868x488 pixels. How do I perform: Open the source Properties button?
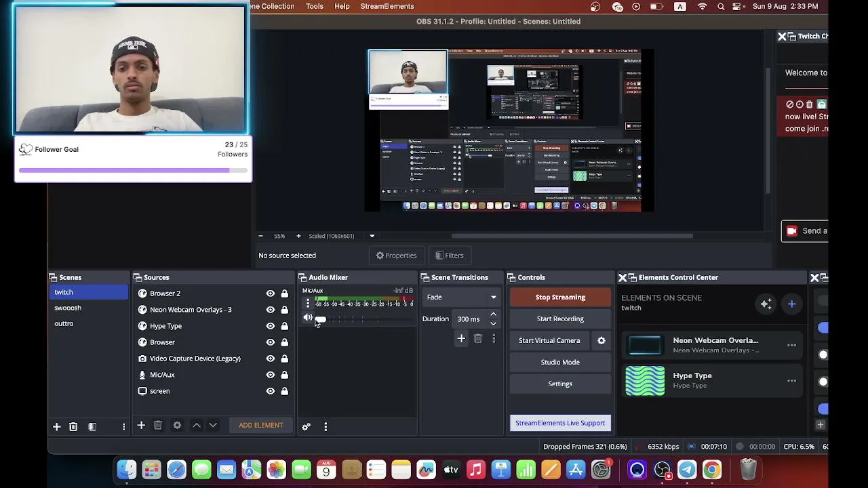coord(397,256)
